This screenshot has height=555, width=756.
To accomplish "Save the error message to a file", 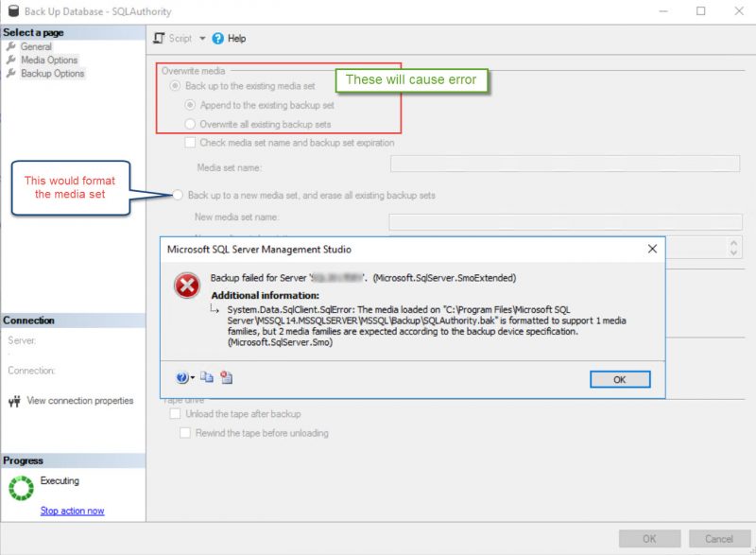I will click(x=228, y=376).
